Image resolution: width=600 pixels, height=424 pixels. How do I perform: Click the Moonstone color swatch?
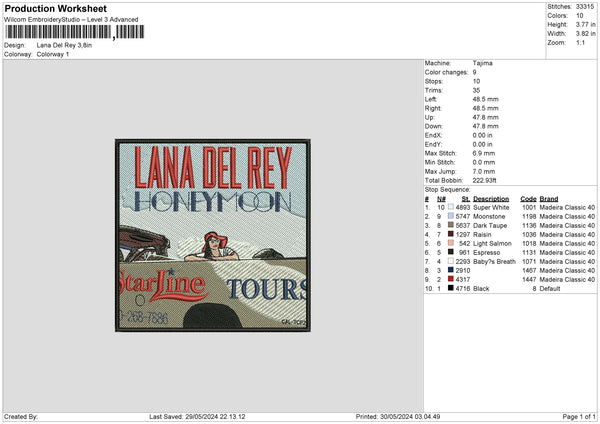point(451,216)
